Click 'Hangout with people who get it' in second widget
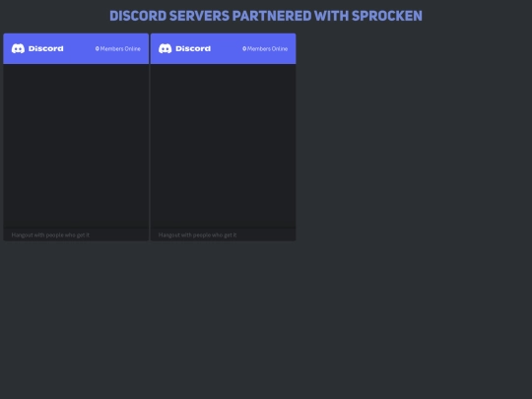Screen dimensions: 532x399 197,234
